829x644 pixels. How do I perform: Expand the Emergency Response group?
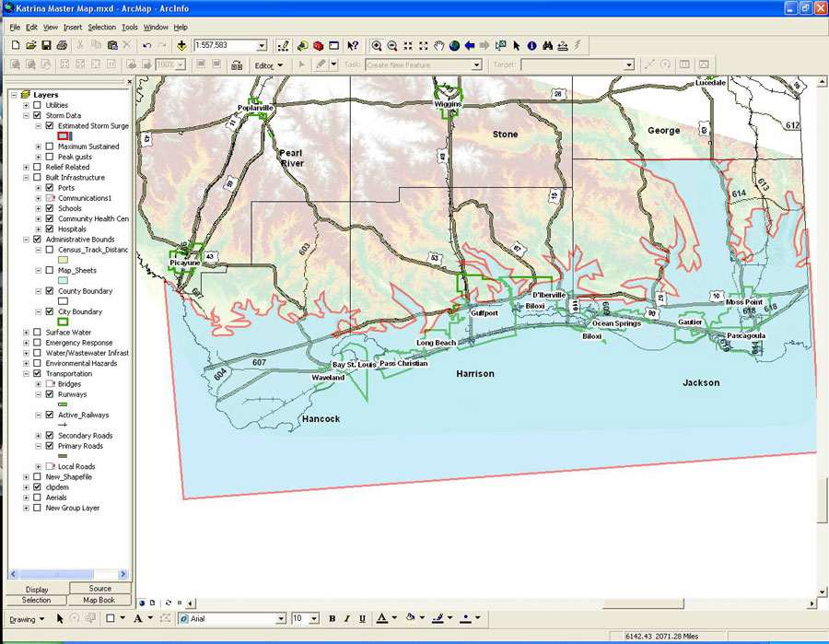coord(26,343)
